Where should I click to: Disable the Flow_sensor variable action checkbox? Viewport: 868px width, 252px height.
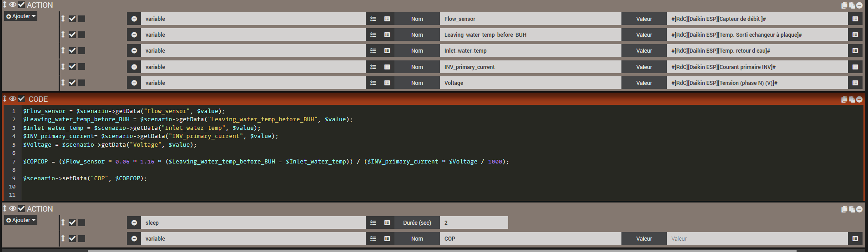click(72, 19)
